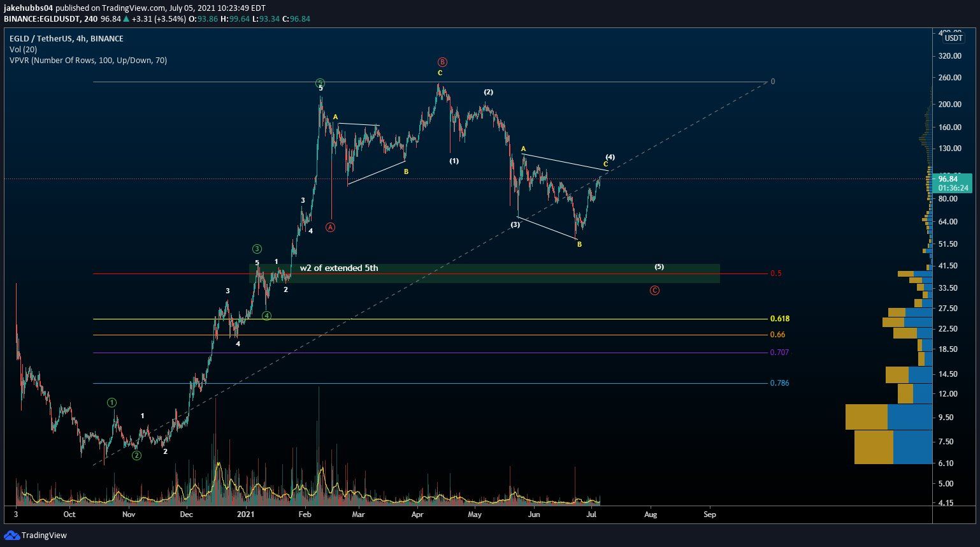
Task: Click the 51.50 price axis label
Action: point(948,244)
